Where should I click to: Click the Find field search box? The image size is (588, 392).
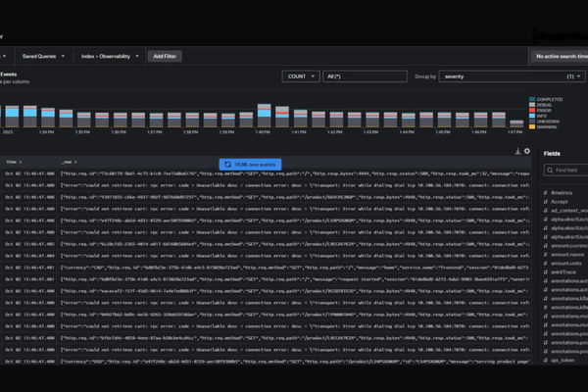pyautogui.click(x=565, y=170)
